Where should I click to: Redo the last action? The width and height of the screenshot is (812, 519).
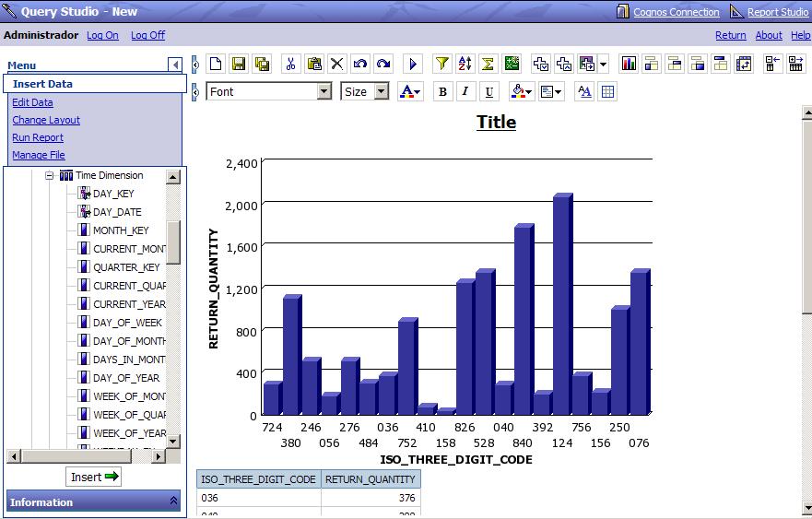(x=382, y=64)
